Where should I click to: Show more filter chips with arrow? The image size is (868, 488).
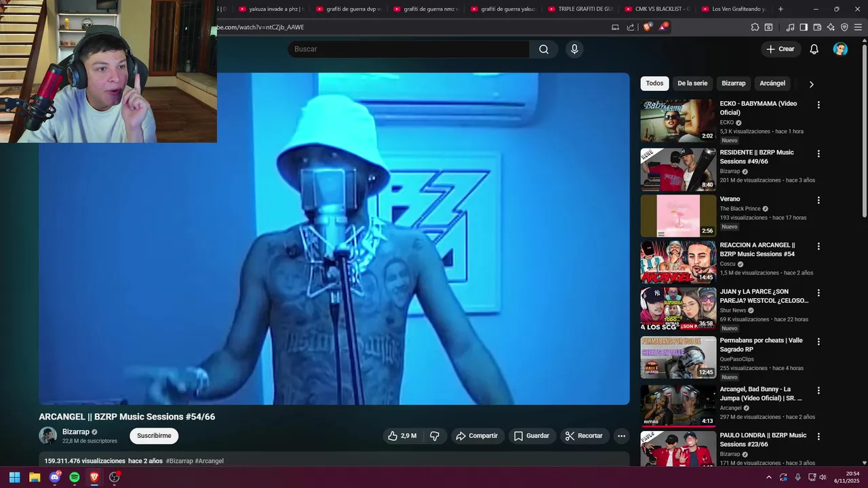pyautogui.click(x=811, y=84)
